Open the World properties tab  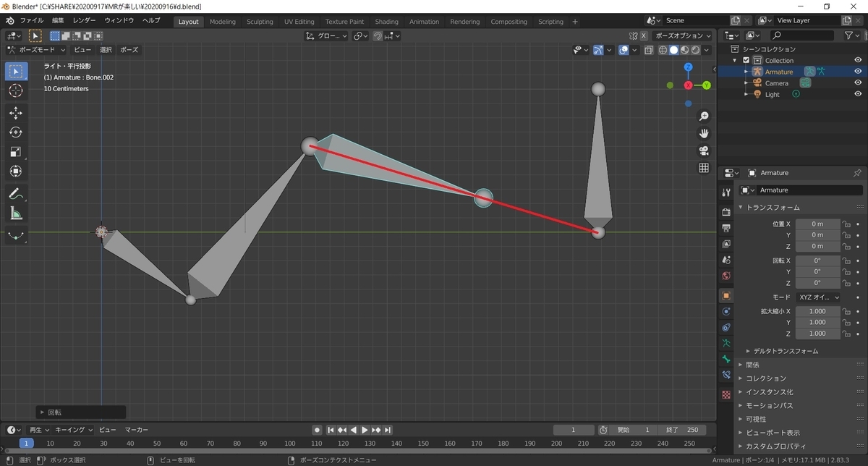coord(727,276)
